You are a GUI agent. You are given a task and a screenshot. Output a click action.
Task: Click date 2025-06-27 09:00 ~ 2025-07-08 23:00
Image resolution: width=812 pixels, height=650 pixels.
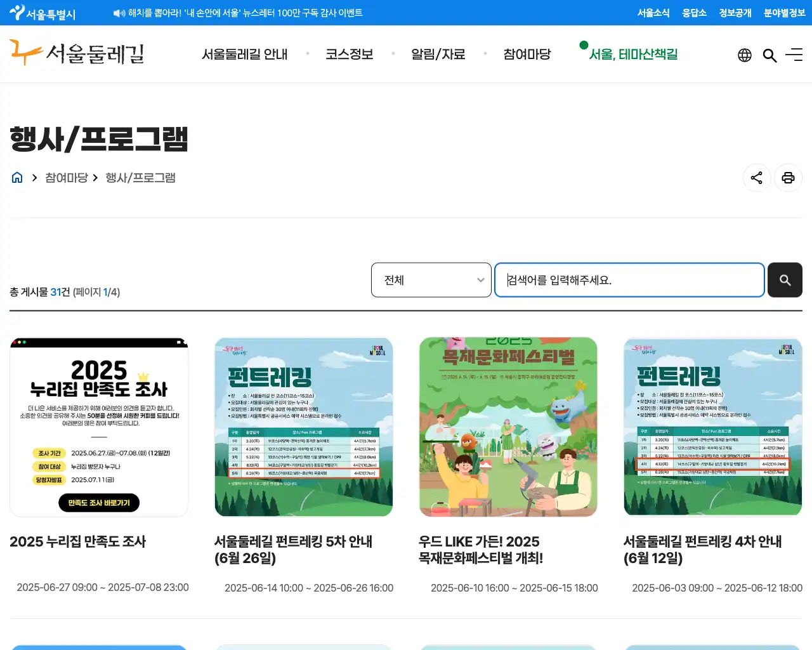click(x=103, y=588)
